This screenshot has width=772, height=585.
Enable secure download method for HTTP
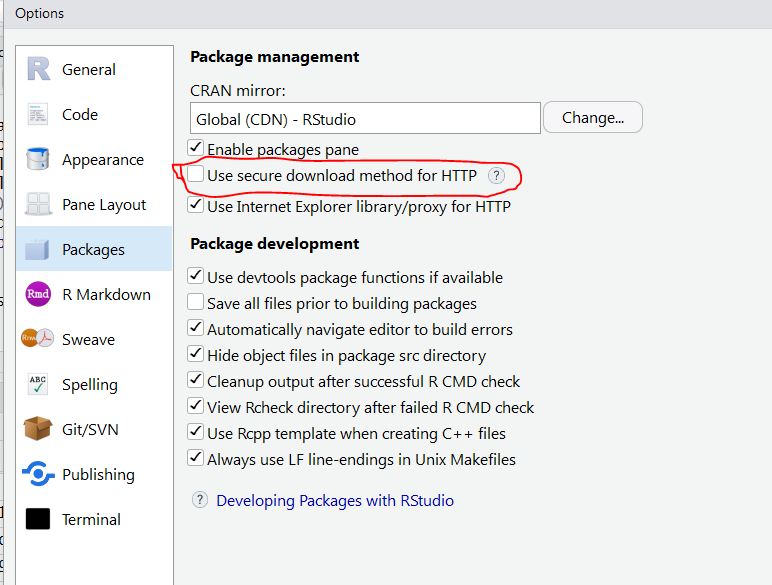pyautogui.click(x=195, y=174)
